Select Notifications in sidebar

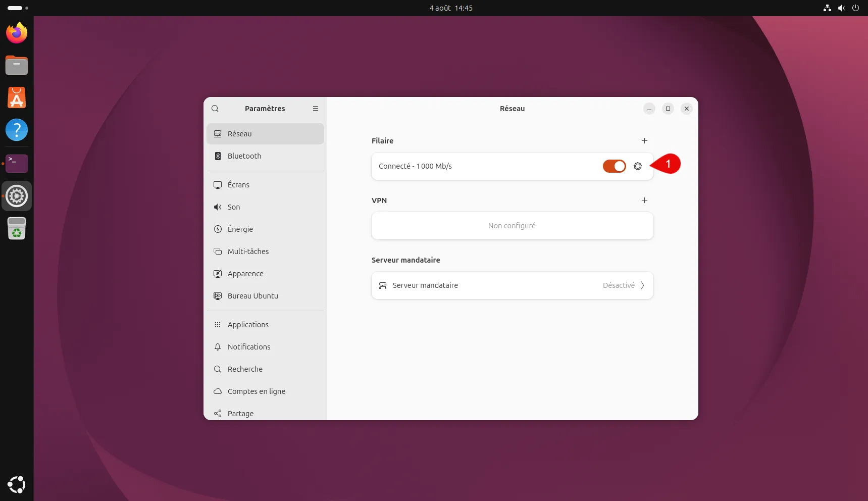tap(265, 347)
